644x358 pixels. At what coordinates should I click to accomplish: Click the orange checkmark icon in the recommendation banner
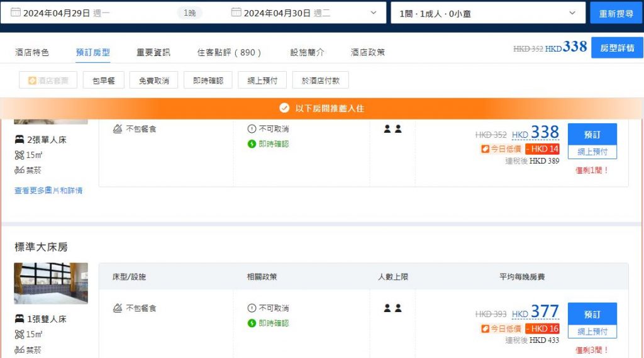pyautogui.click(x=284, y=108)
